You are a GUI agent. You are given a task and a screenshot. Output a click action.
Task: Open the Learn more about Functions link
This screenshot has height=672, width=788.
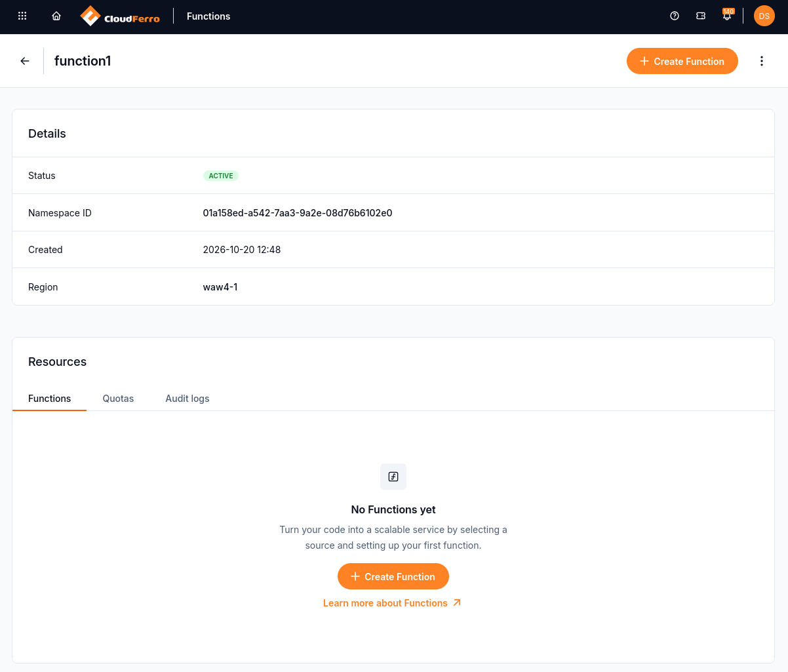pyautogui.click(x=392, y=603)
